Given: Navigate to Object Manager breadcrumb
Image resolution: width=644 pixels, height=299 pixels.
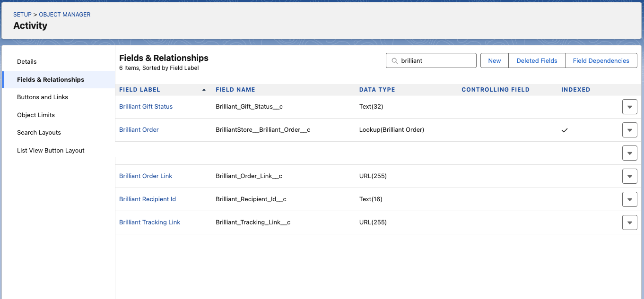Looking at the screenshot, I should click(x=65, y=15).
